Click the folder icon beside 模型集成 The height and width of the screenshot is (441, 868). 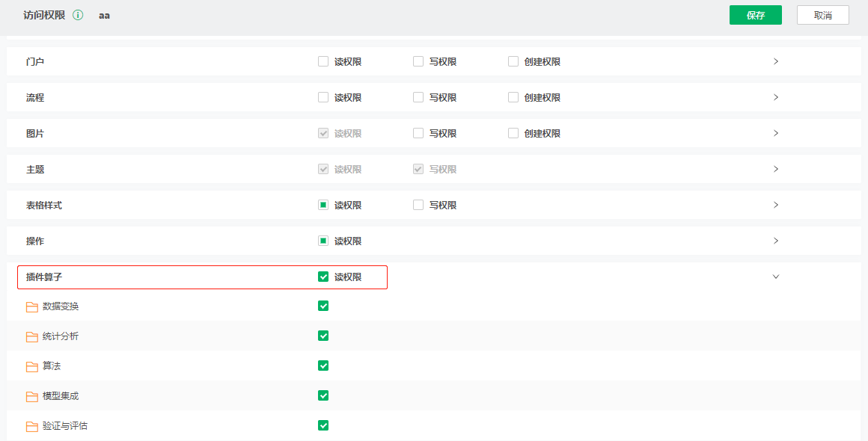(x=31, y=395)
